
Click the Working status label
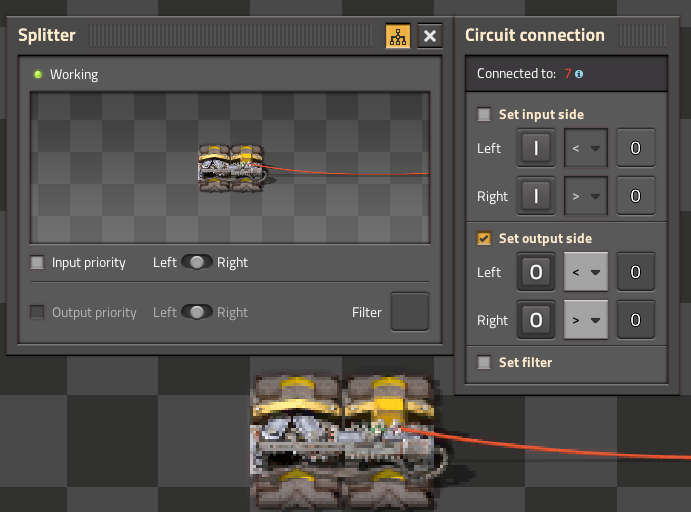pyautogui.click(x=74, y=74)
